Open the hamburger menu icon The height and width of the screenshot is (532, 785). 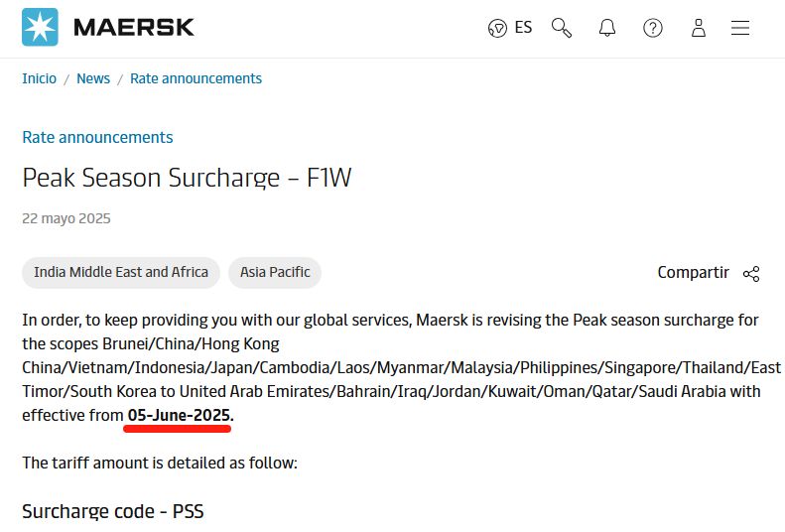(740, 28)
